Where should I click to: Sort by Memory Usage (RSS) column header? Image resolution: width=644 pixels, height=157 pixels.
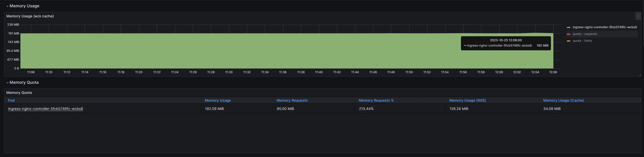click(467, 100)
